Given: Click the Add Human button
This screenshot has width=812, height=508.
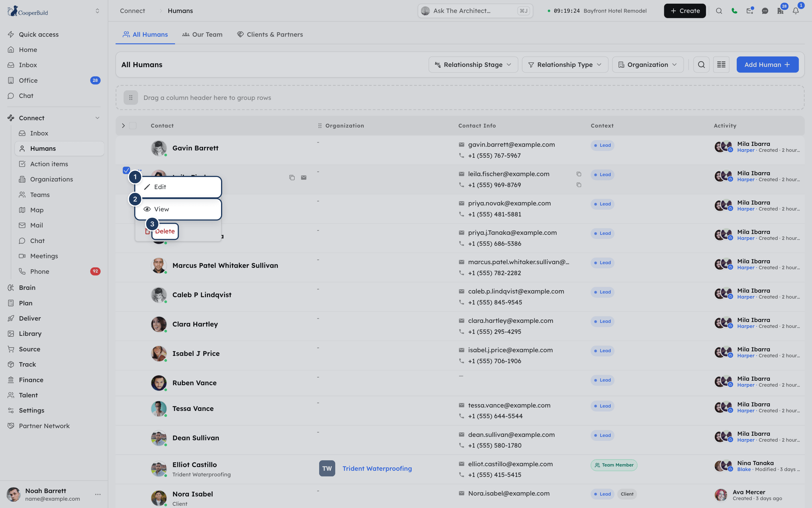Looking at the screenshot, I should pyautogui.click(x=768, y=65).
